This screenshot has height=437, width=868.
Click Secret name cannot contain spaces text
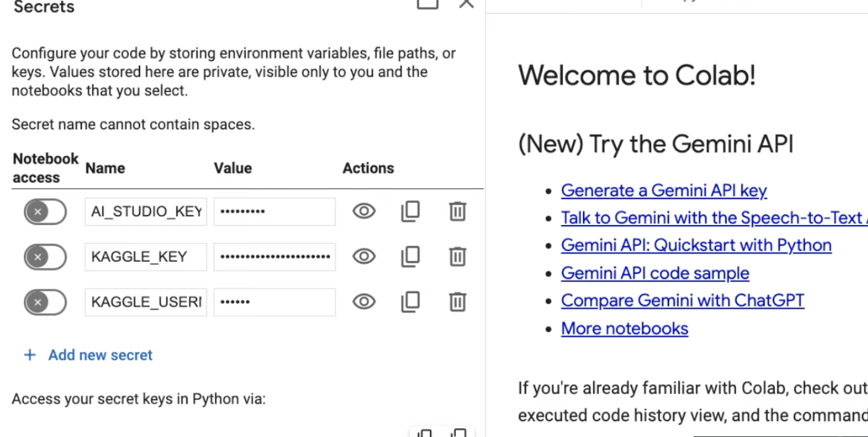point(133,125)
